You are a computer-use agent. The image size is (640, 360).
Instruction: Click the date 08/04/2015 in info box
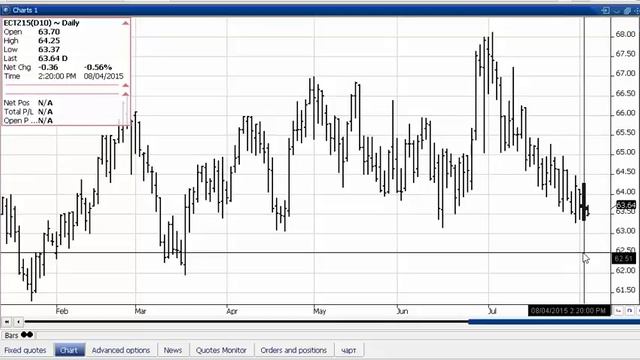click(104, 76)
